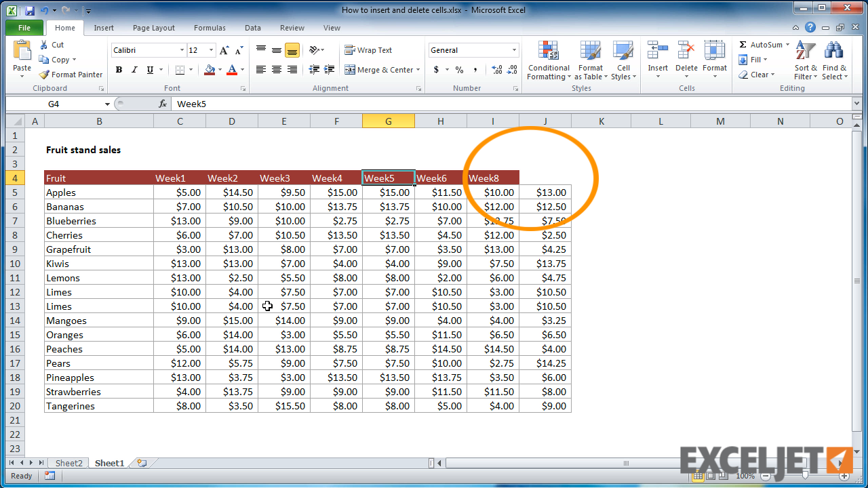Click the Clear button in Editing group
The width and height of the screenshot is (868, 488).
tap(757, 74)
